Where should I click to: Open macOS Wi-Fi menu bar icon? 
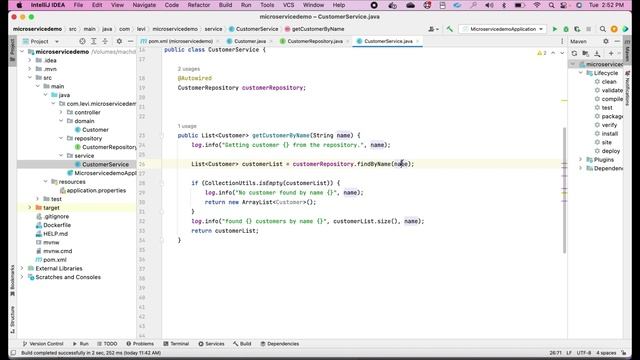[x=537, y=5]
